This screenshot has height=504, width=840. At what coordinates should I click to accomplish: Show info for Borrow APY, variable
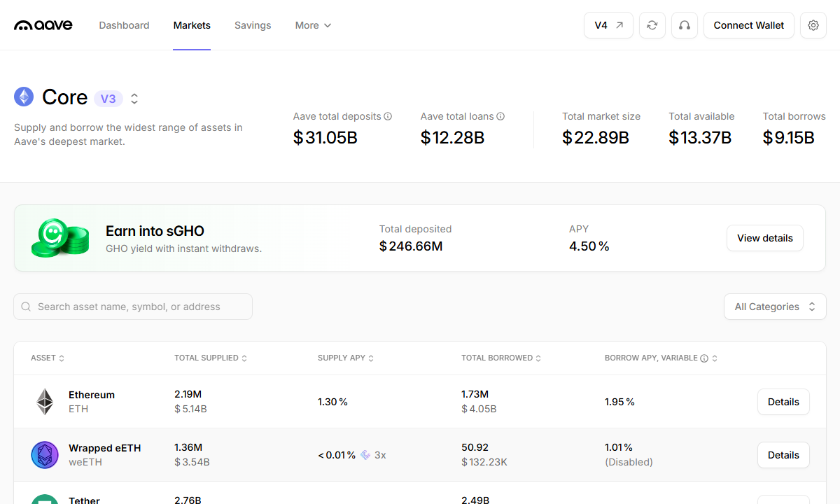coord(704,358)
